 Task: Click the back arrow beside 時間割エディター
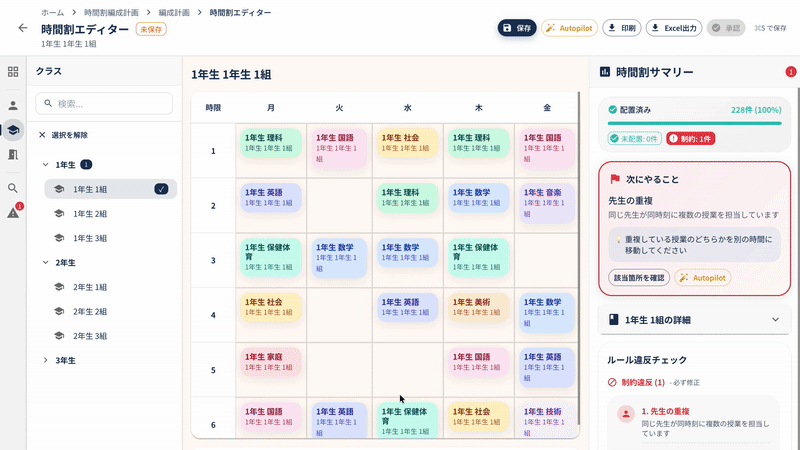(x=23, y=28)
